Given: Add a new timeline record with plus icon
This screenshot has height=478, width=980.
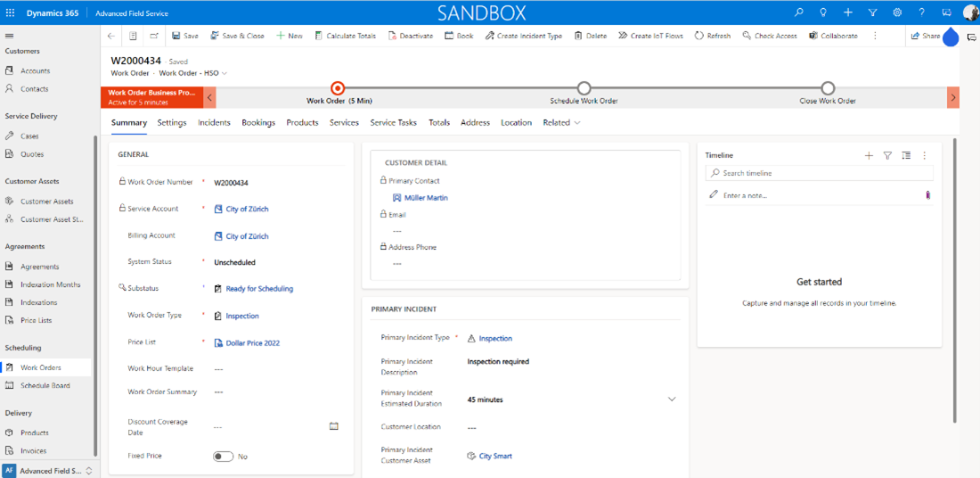Looking at the screenshot, I should 869,155.
